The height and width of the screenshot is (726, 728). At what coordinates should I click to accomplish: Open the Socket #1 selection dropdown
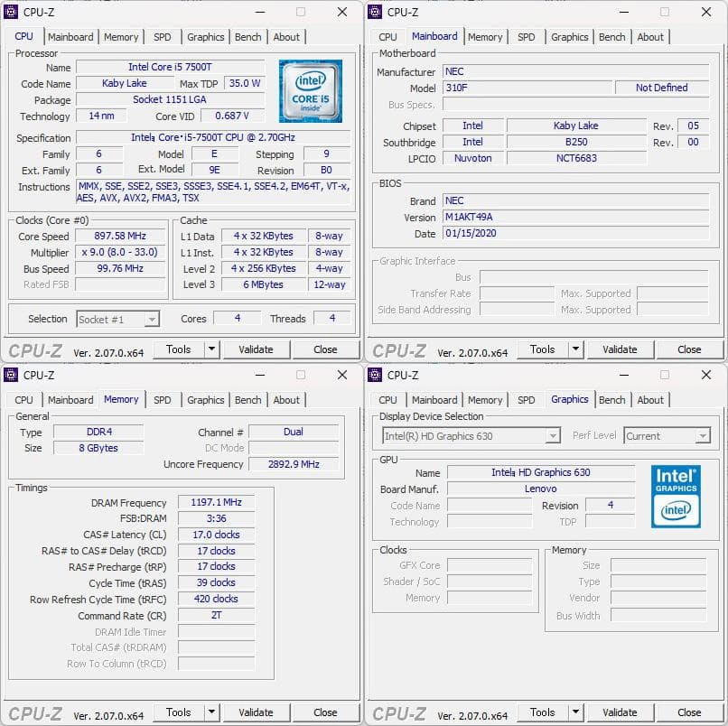click(x=117, y=319)
